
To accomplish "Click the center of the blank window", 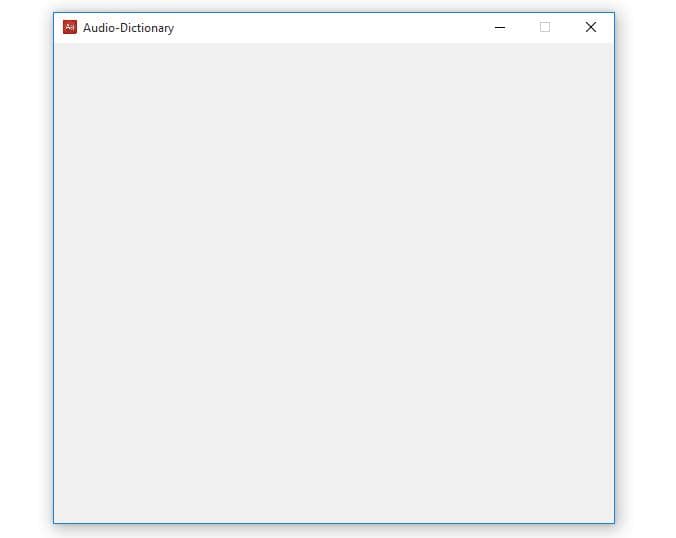I will pyautogui.click(x=333, y=282).
